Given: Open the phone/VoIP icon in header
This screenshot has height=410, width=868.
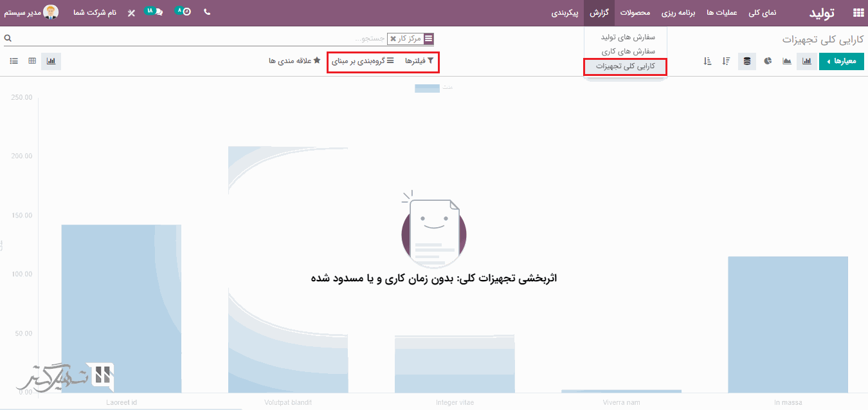Looking at the screenshot, I should [x=207, y=12].
